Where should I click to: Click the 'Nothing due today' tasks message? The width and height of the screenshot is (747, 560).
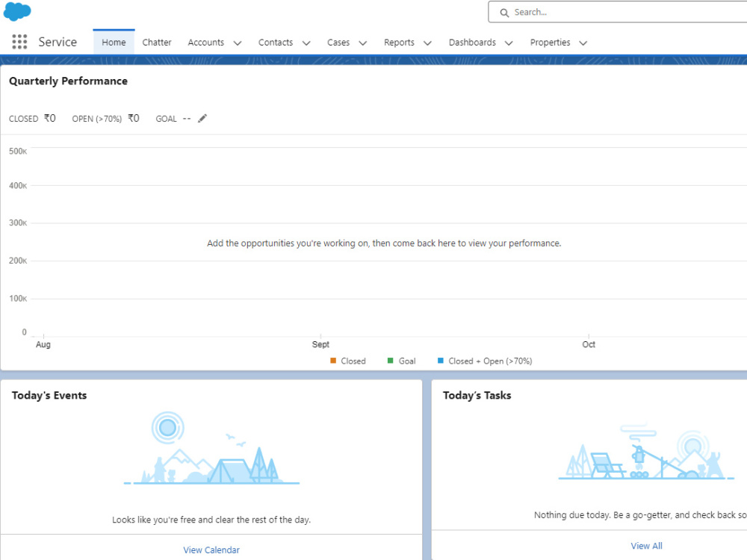(x=640, y=514)
